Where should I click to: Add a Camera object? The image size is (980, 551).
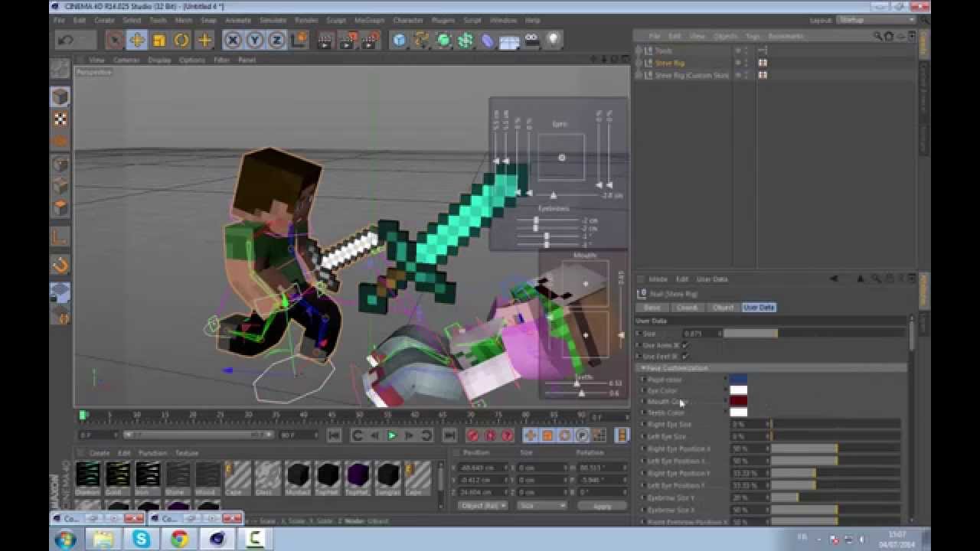[x=531, y=40]
